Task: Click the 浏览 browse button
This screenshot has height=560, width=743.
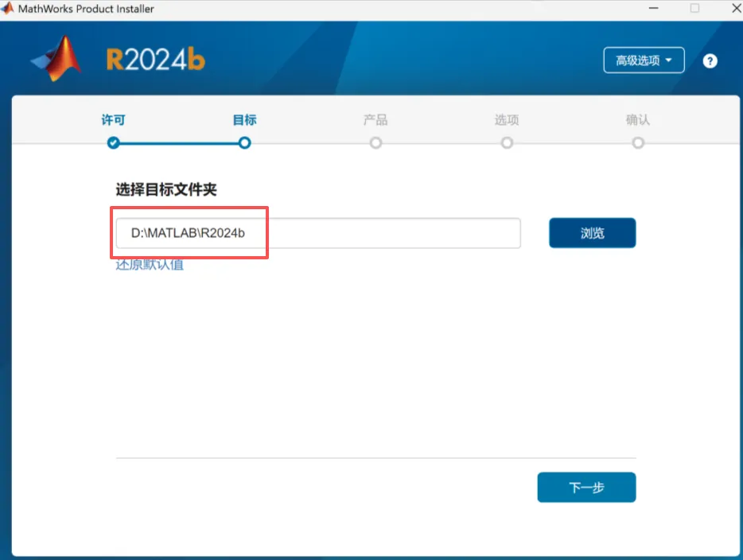Action: tap(593, 232)
